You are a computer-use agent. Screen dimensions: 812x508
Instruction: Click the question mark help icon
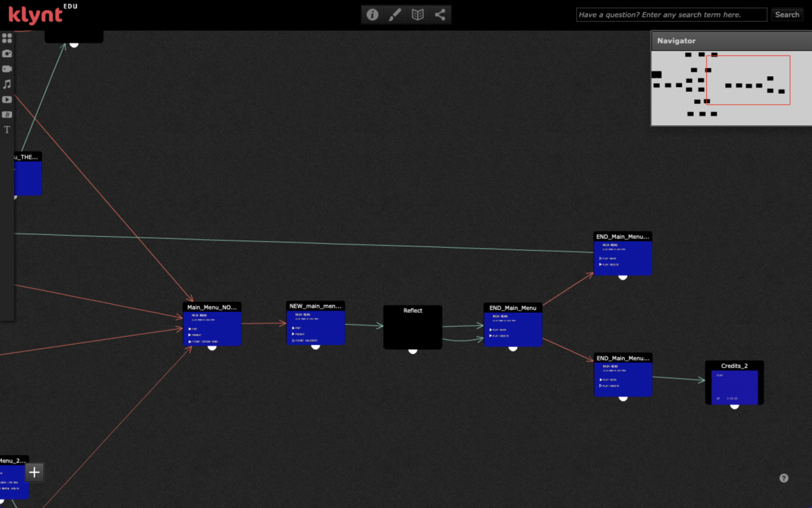click(784, 478)
